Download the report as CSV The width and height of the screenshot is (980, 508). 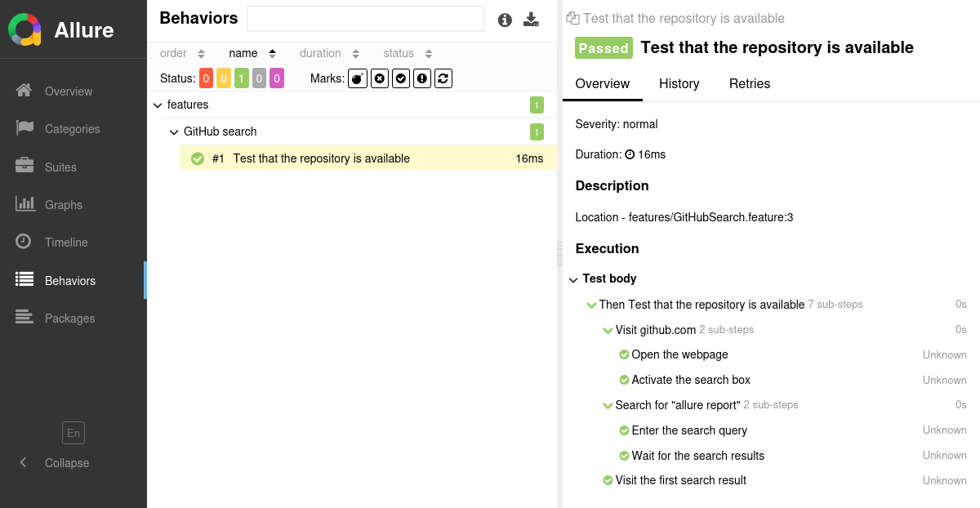point(532,20)
